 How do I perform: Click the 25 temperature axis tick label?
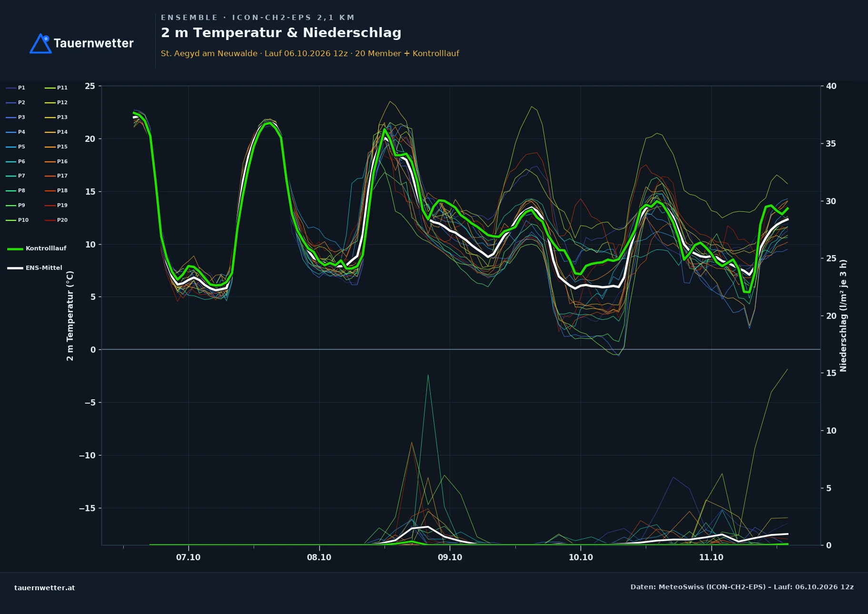click(90, 86)
